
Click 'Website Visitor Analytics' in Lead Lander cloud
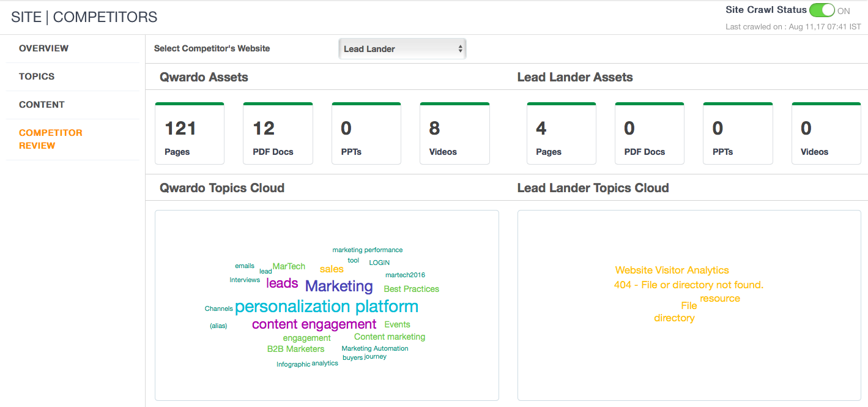click(672, 270)
